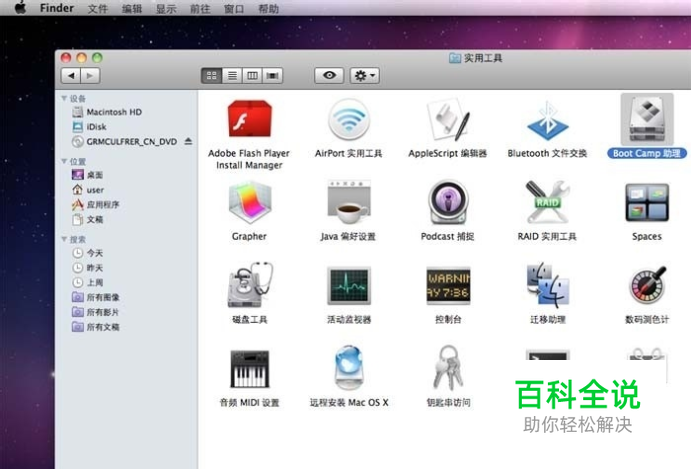
Task: Select the 活动监视器 activity monitor icon
Action: tap(349, 286)
